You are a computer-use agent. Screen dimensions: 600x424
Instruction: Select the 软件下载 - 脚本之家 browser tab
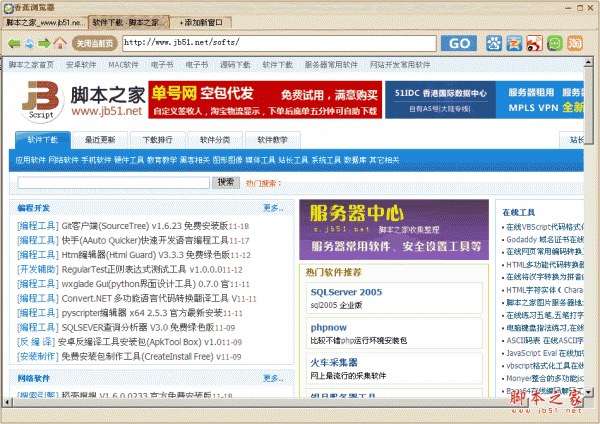129,23
